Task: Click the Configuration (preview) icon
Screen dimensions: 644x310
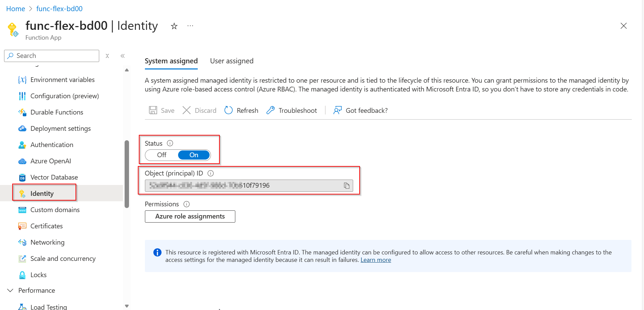Action: point(22,96)
